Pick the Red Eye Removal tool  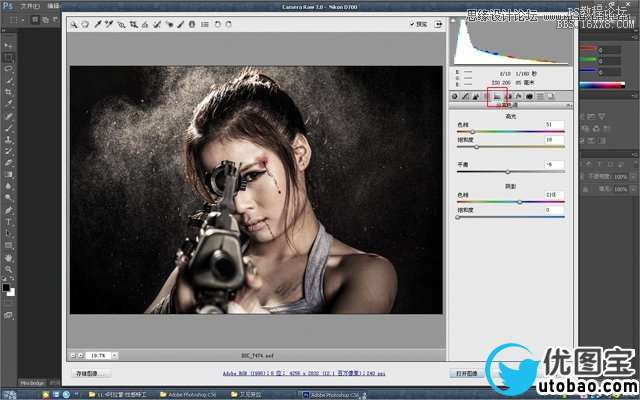(x=169, y=24)
